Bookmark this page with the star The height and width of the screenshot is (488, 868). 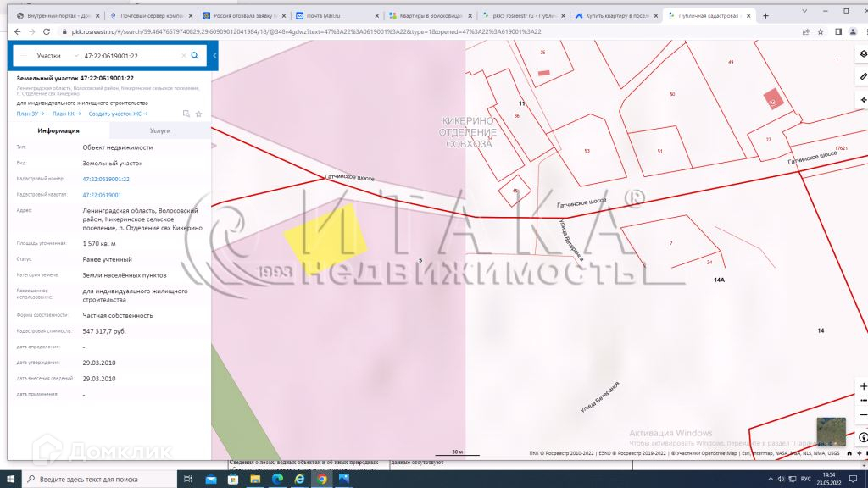[821, 31]
